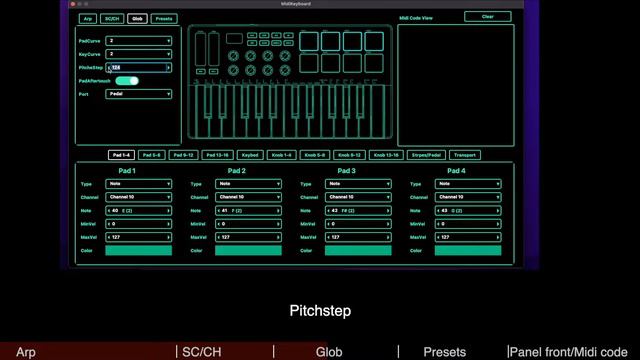The height and width of the screenshot is (360, 640).
Task: Click the small button under the left touch strip
Action: click(200, 71)
